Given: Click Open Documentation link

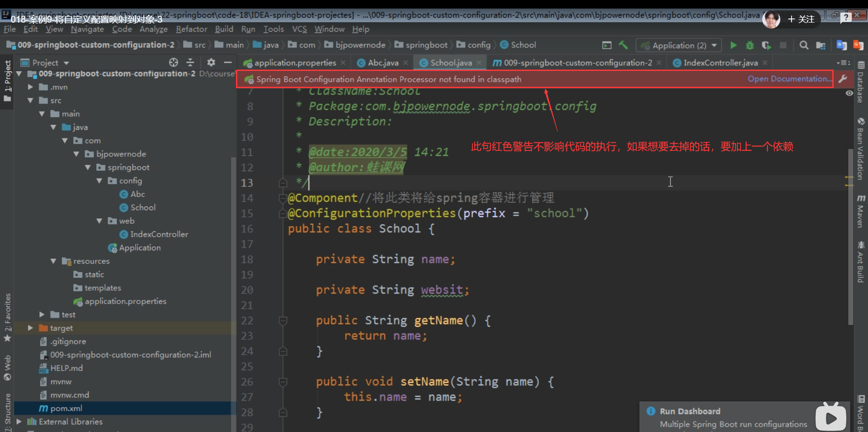Looking at the screenshot, I should pyautogui.click(x=789, y=79).
